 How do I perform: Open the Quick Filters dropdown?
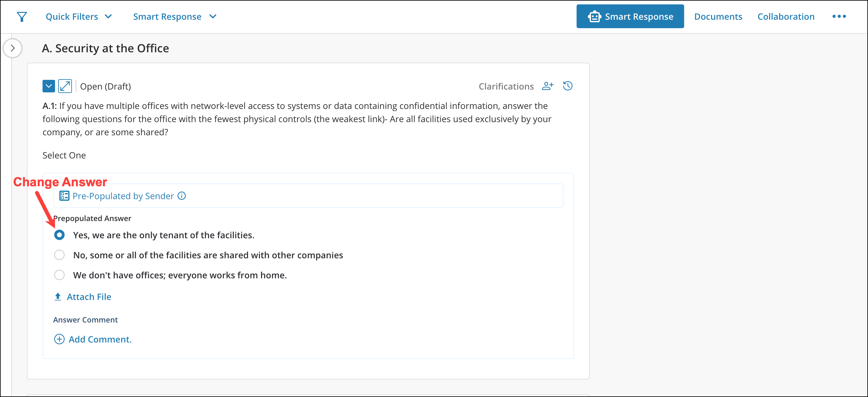pos(78,17)
